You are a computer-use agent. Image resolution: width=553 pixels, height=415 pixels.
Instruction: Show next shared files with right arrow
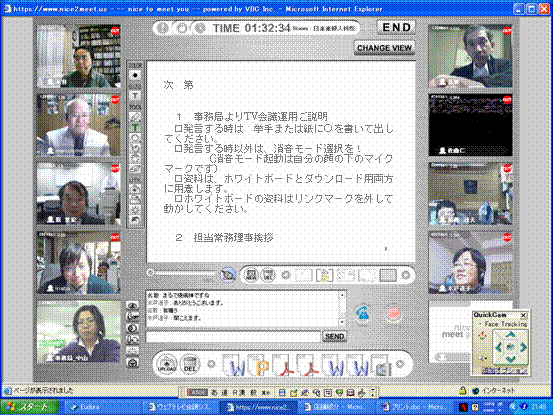point(400,364)
